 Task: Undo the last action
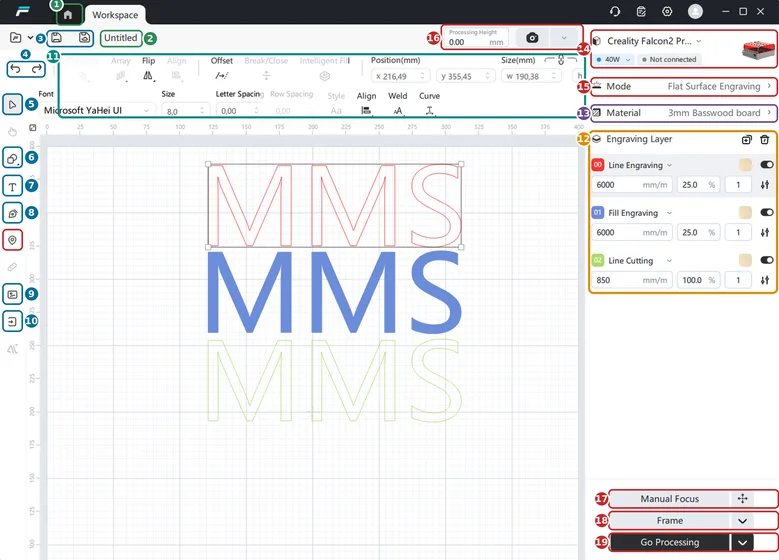pos(15,69)
